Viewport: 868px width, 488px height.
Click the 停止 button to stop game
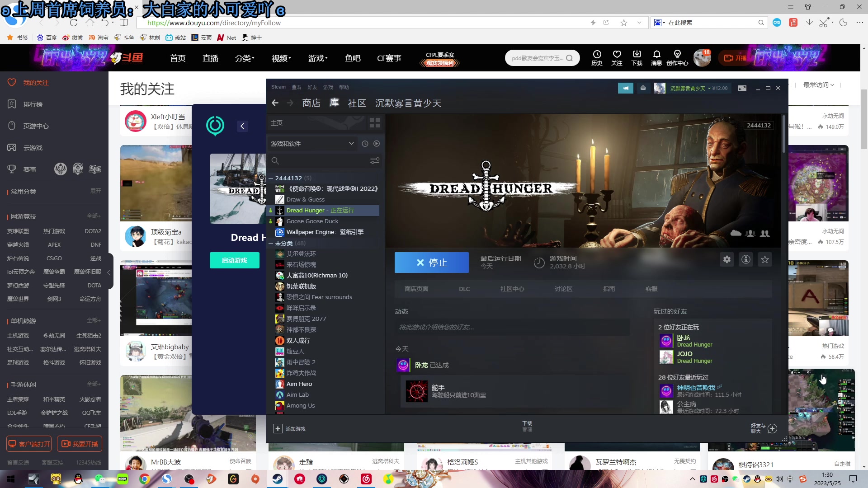click(431, 263)
